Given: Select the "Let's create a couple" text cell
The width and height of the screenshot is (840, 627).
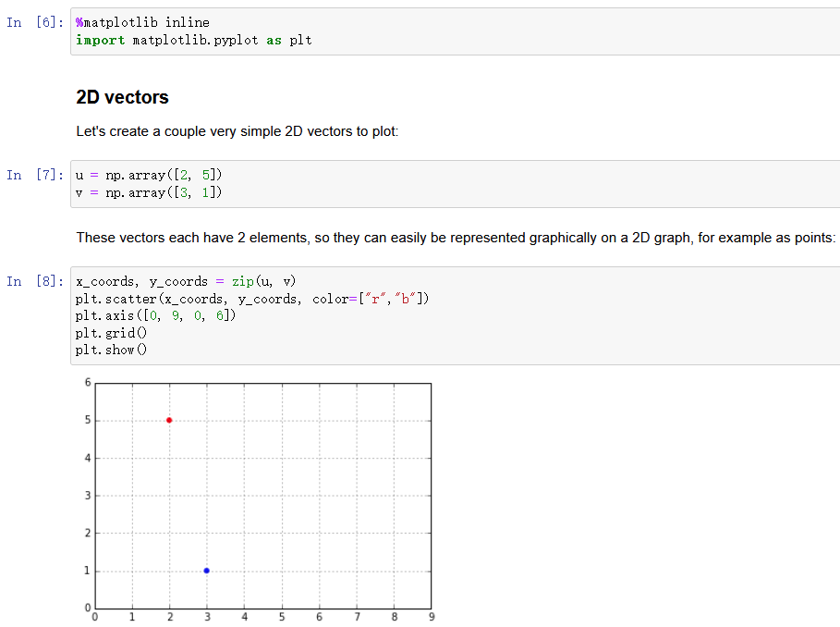Looking at the screenshot, I should tap(237, 131).
